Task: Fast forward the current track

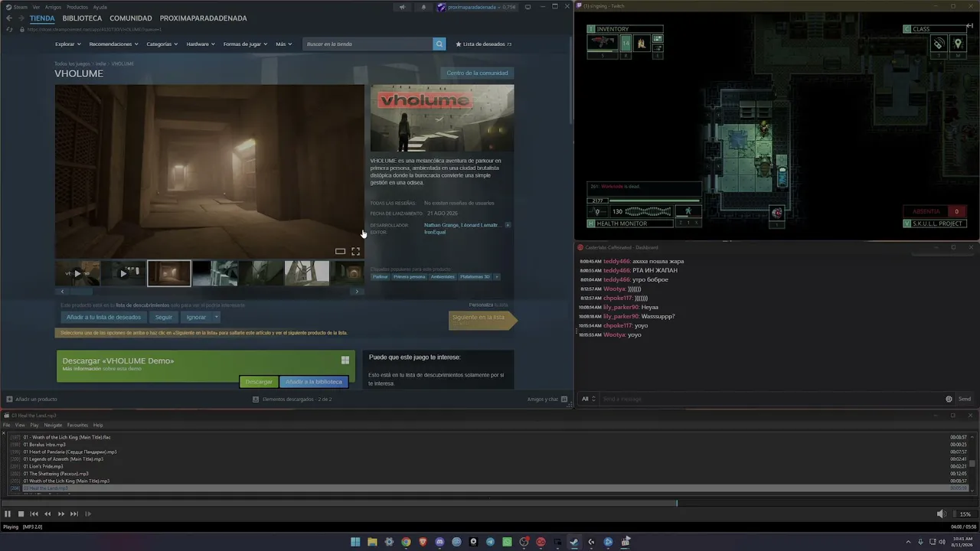Action: click(61, 514)
